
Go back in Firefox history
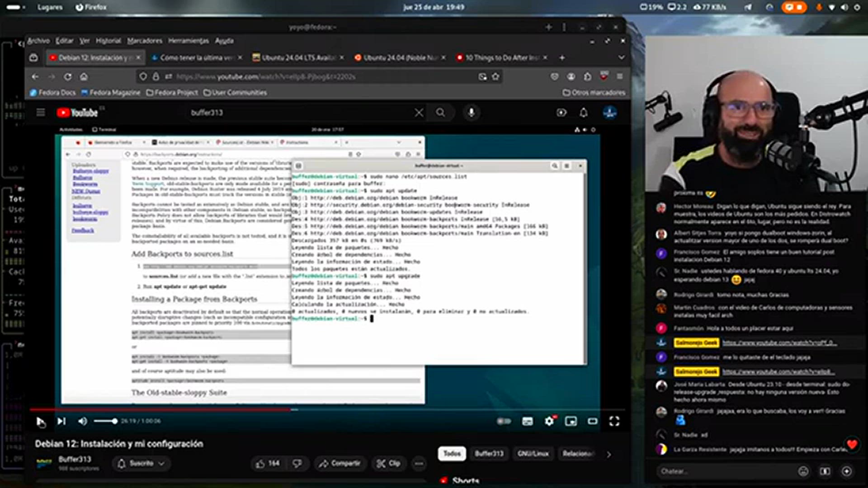(x=35, y=77)
